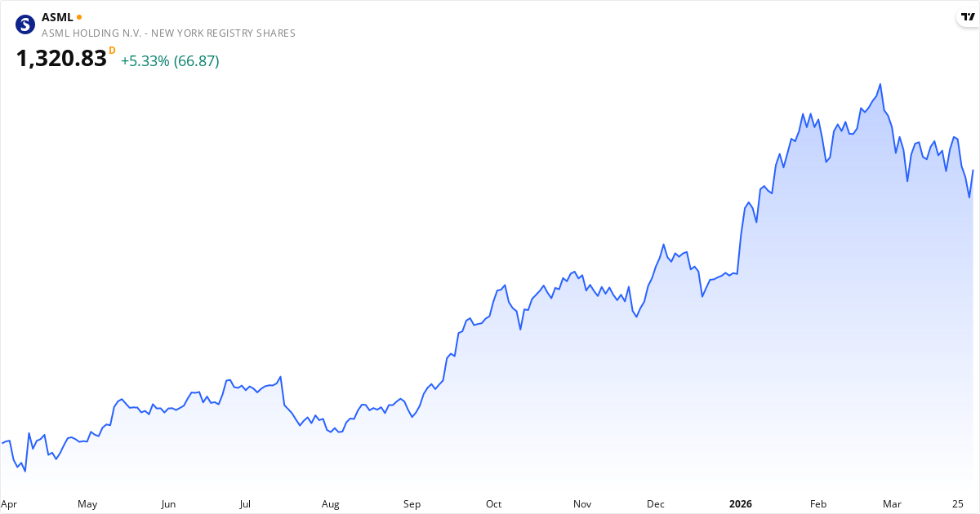Click the orange market status dot beside ASML
The image size is (980, 514).
point(79,16)
